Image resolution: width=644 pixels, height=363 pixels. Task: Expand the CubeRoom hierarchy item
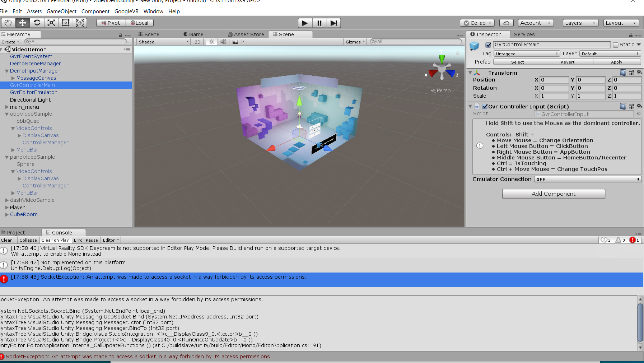[7, 214]
